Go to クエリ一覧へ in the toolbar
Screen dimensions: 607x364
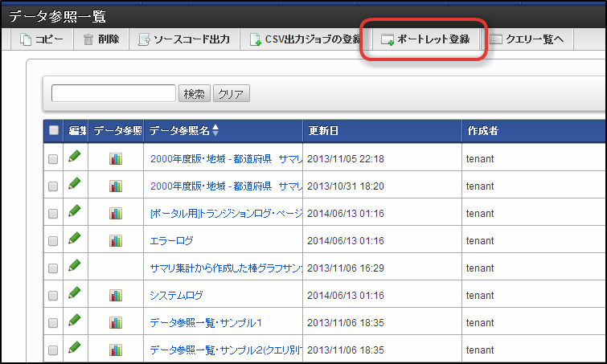pyautogui.click(x=527, y=39)
